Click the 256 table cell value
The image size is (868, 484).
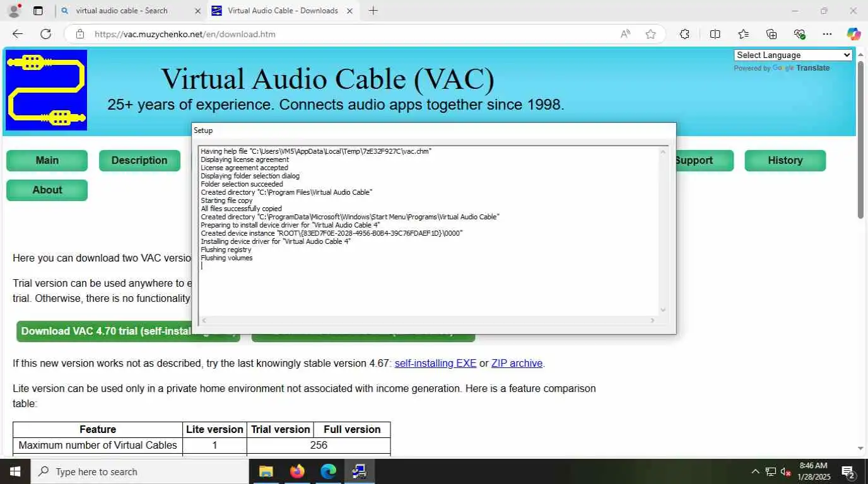click(319, 445)
